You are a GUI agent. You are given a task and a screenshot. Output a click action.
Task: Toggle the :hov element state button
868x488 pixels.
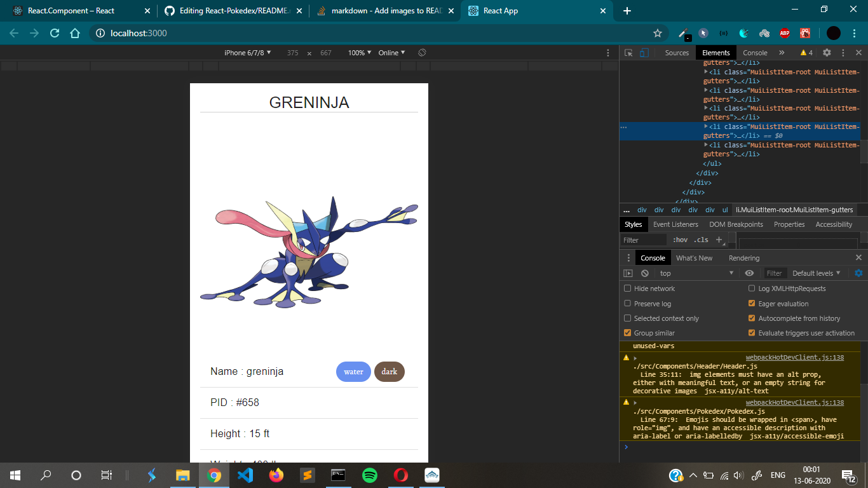point(681,240)
